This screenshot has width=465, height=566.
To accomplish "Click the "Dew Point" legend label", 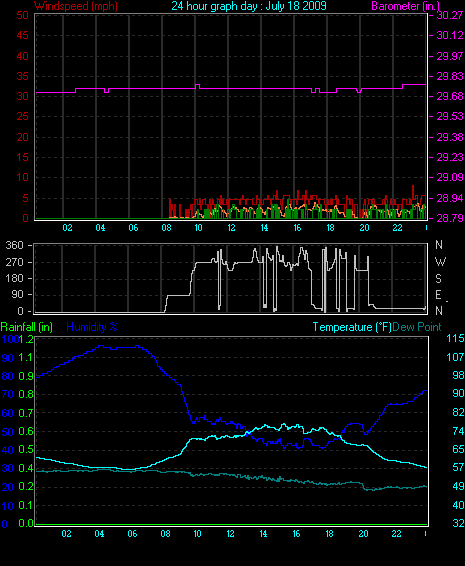I will tap(417, 327).
